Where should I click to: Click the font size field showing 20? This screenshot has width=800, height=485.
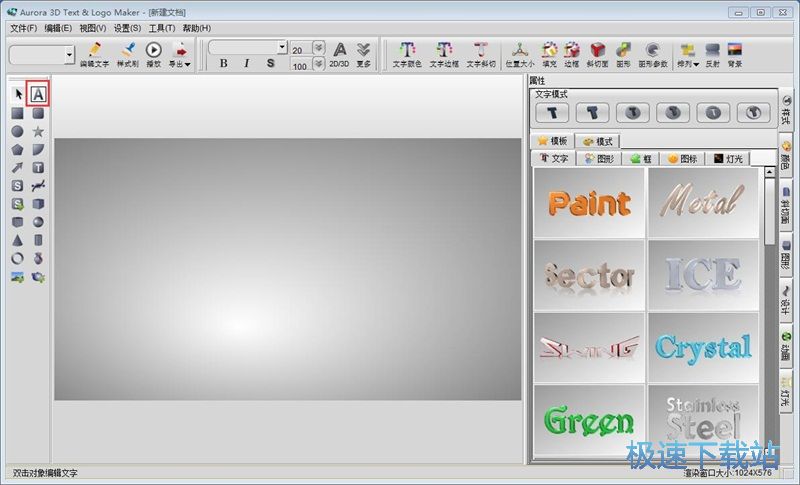point(301,49)
